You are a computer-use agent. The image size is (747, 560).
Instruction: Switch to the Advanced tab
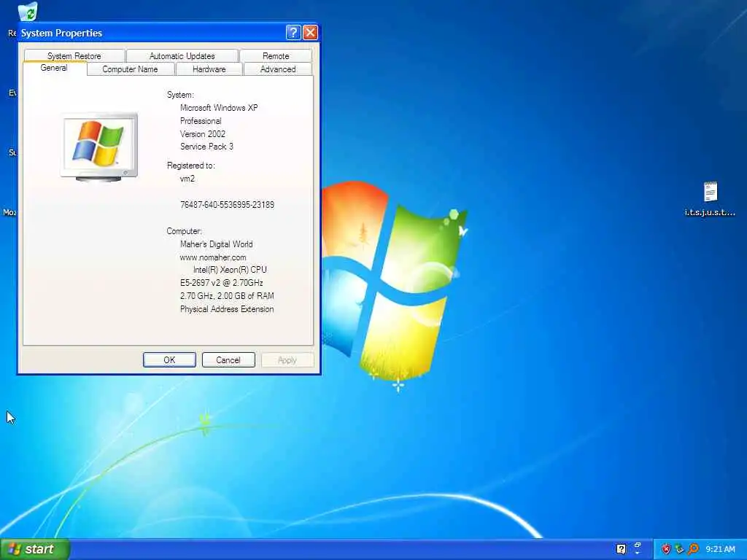coord(278,69)
